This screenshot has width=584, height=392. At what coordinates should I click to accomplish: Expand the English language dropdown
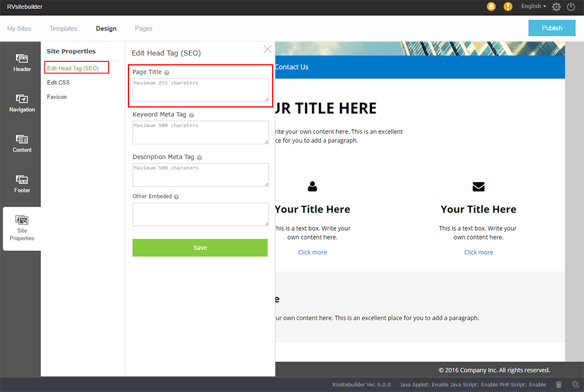(x=533, y=6)
